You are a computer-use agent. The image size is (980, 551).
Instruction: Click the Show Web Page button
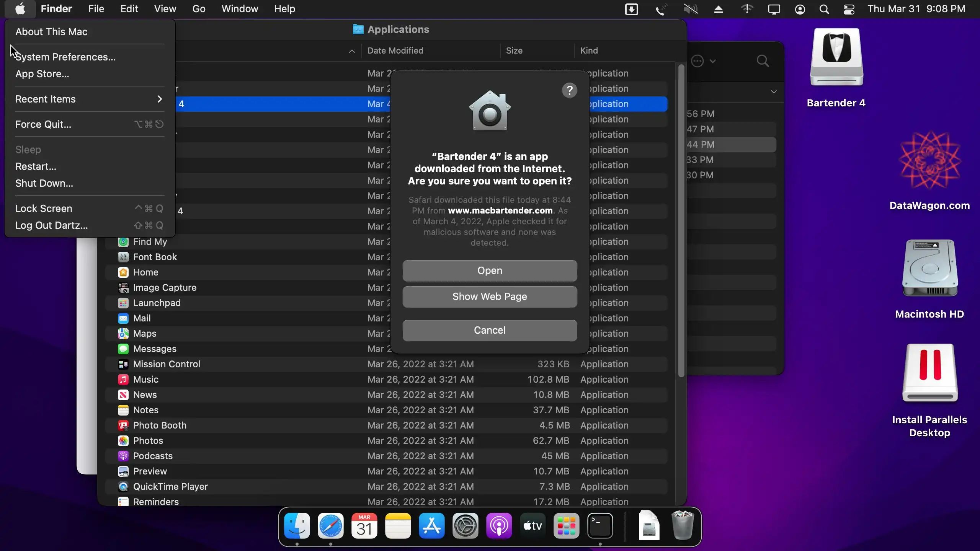tap(490, 297)
